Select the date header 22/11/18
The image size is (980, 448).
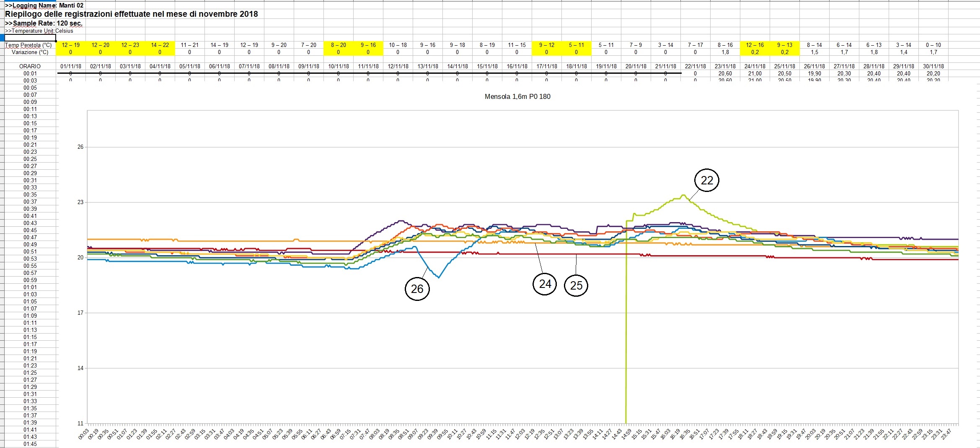pyautogui.click(x=695, y=66)
